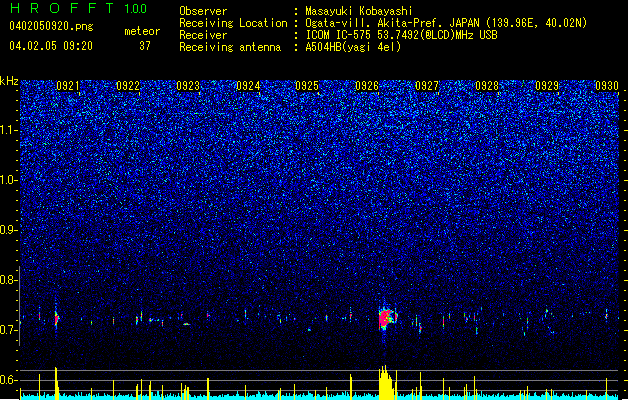Screen dimensions: 629x400
Task: Click the A504HB(yagi 4el) antenna text
Action: (x=353, y=47)
